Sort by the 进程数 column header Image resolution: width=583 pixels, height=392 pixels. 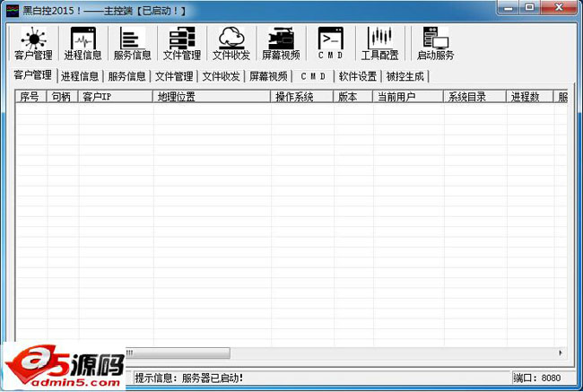point(530,97)
